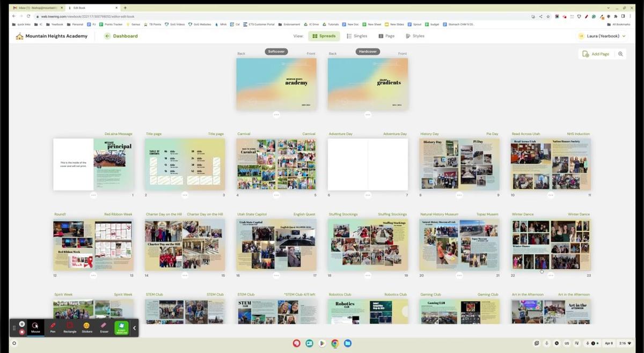
Task: Open the Natural History Museum spread thumbnail
Action: pyautogui.click(x=459, y=245)
